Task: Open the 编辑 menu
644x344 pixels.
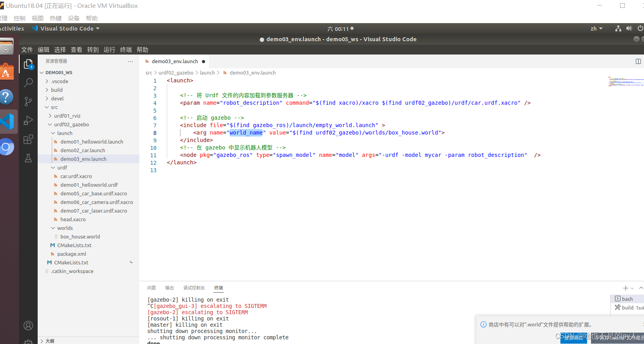Action: point(44,50)
